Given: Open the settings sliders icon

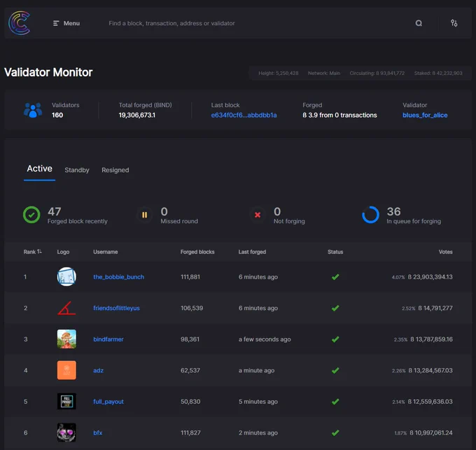Looking at the screenshot, I should tap(454, 23).
